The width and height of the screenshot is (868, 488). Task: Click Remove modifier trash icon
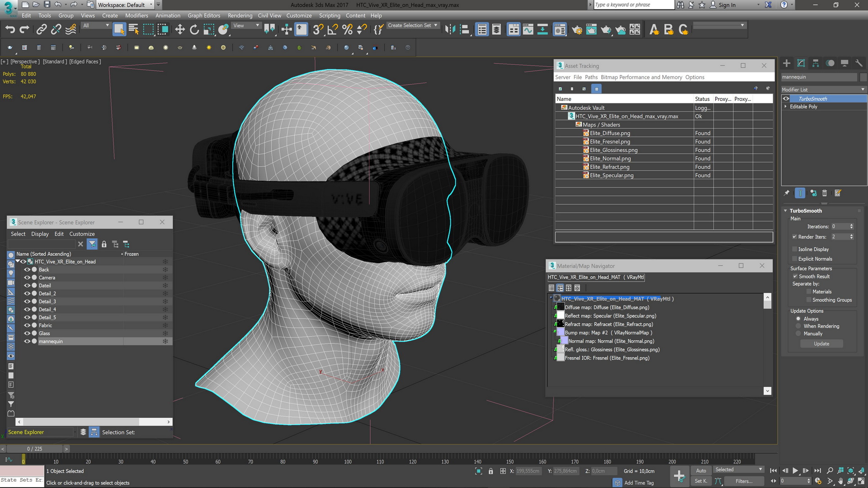point(825,193)
